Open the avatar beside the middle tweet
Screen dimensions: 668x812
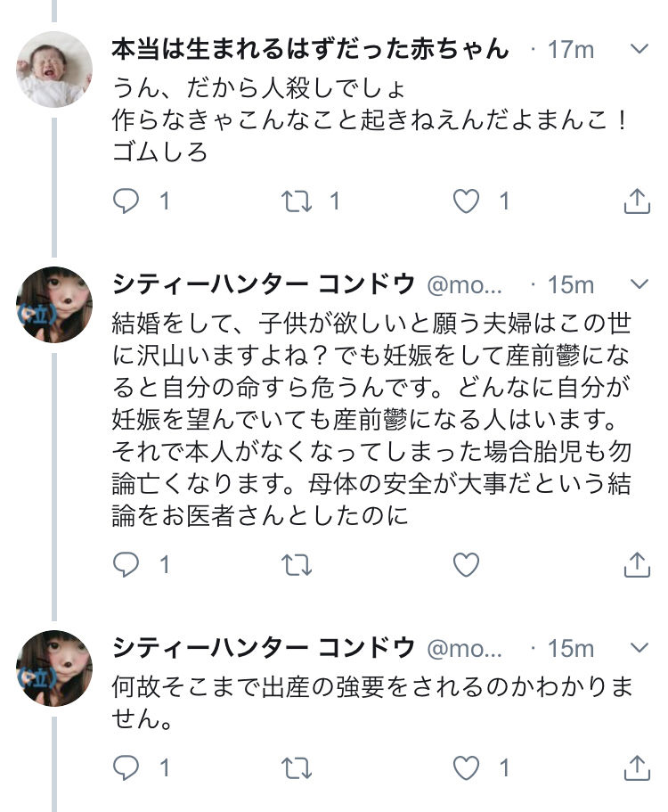click(x=55, y=305)
